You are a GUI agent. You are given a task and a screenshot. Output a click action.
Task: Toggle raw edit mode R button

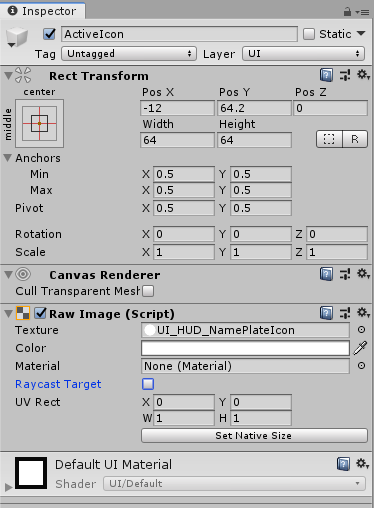(x=355, y=139)
